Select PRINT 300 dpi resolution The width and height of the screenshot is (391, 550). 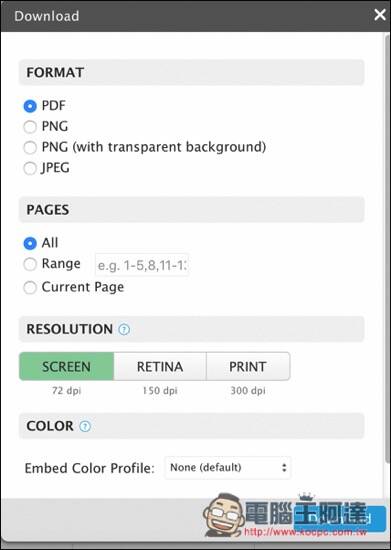(248, 367)
